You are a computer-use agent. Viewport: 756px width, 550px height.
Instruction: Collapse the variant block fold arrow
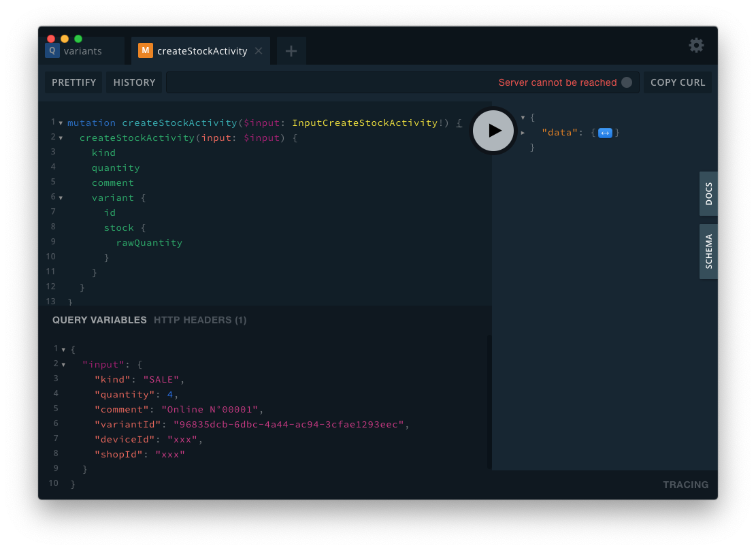point(61,198)
